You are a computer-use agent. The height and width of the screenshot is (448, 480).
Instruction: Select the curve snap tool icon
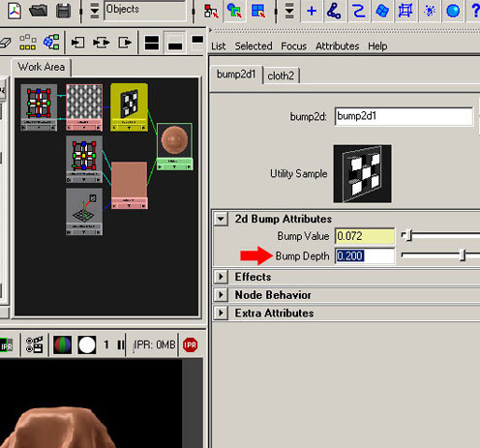click(x=358, y=11)
